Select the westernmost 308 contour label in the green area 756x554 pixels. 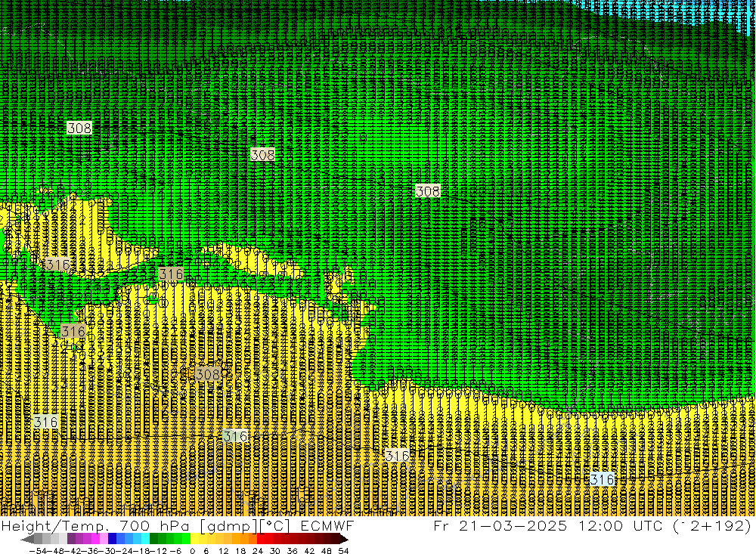click(79, 128)
